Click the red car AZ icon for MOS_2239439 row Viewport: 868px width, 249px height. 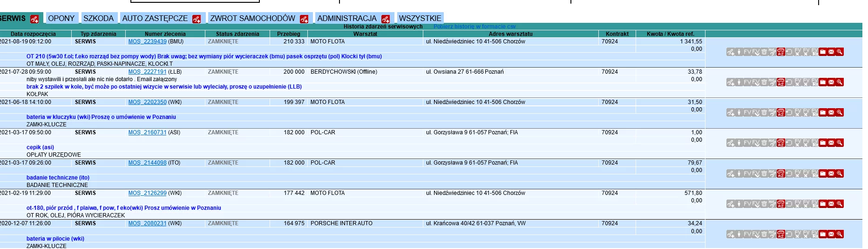781,52
